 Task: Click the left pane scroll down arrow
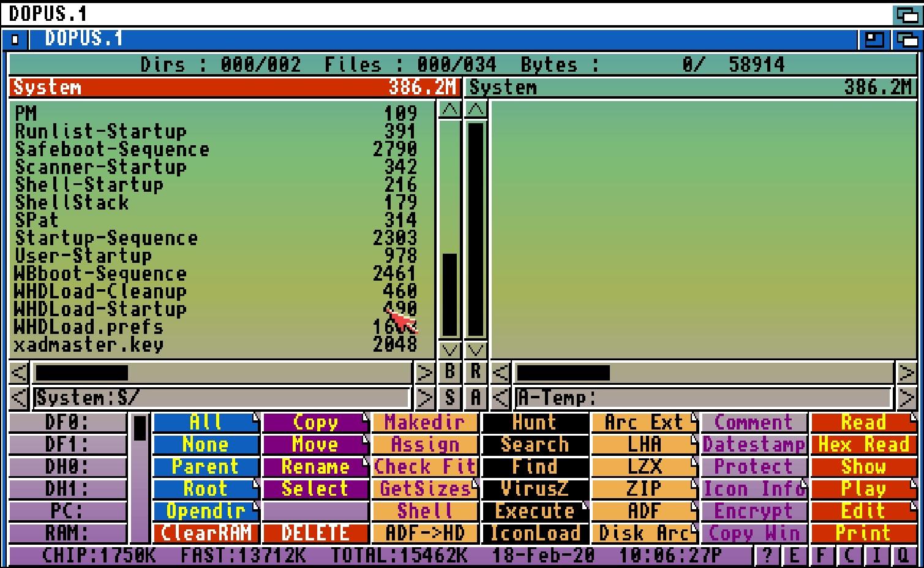coord(450,350)
